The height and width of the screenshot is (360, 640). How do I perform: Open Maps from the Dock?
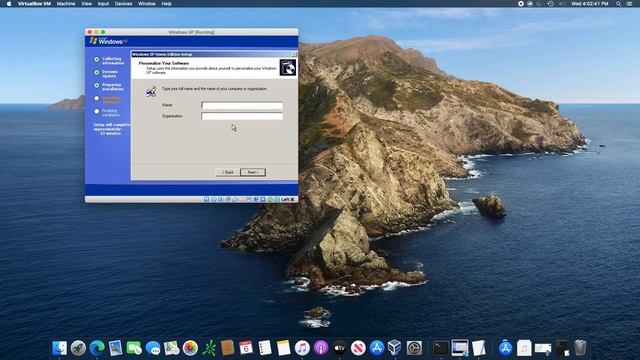coord(171,348)
